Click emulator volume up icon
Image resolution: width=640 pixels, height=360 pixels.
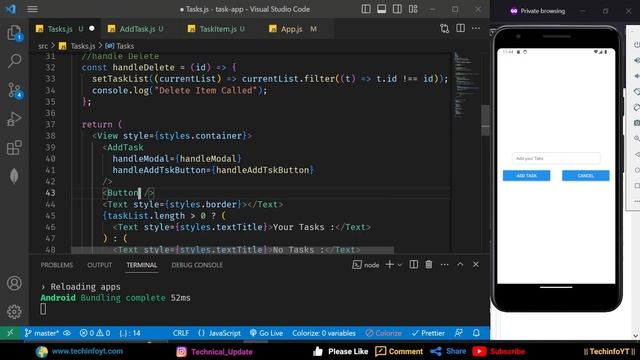636,60
